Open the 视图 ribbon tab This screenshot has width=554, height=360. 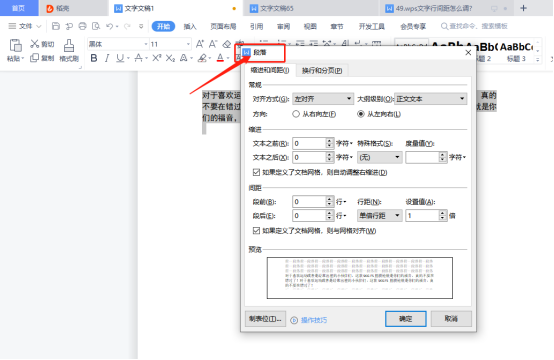coord(310,26)
